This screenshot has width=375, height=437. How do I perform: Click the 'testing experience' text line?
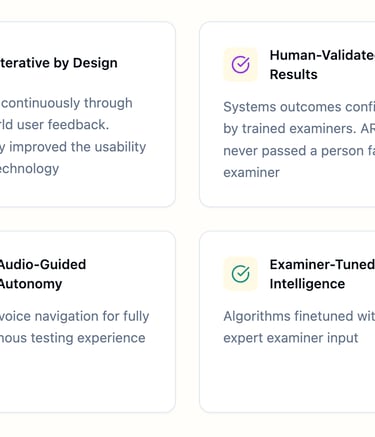(x=73, y=338)
